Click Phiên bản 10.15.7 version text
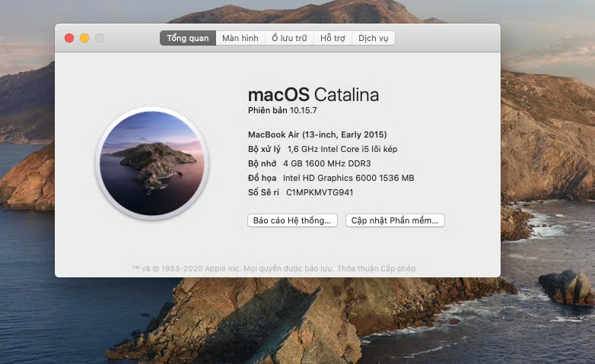Viewport: 595px width, 364px height. [x=282, y=111]
